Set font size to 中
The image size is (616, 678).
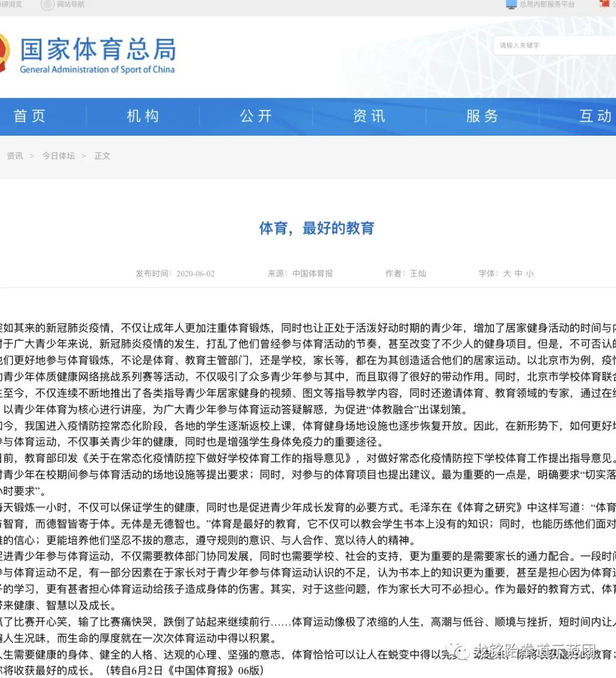[518, 274]
